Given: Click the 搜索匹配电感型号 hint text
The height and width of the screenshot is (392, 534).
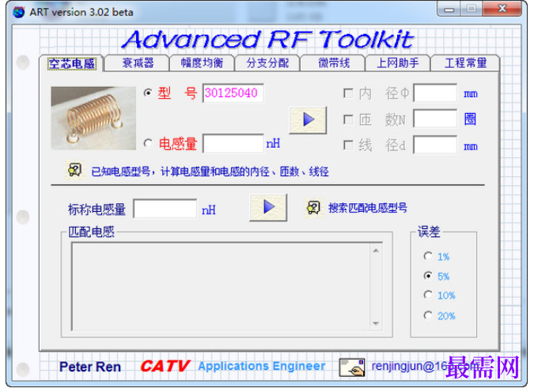Looking at the screenshot, I should pos(367,208).
